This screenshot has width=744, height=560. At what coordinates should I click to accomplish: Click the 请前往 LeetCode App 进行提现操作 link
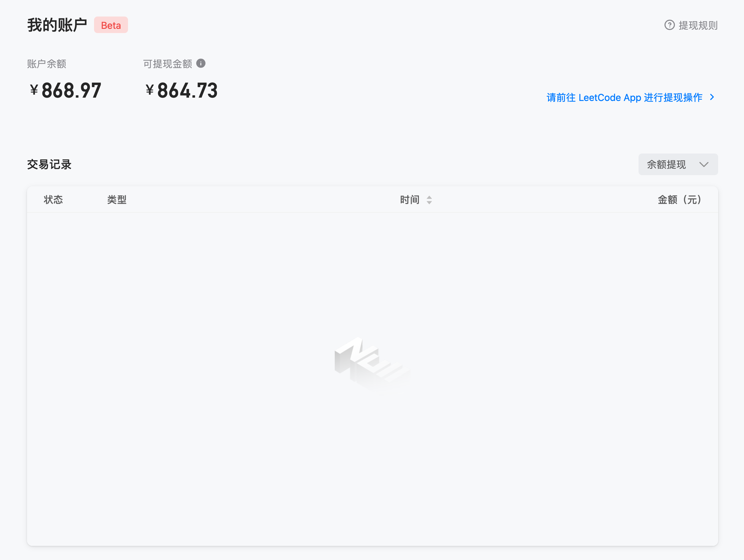click(x=624, y=98)
